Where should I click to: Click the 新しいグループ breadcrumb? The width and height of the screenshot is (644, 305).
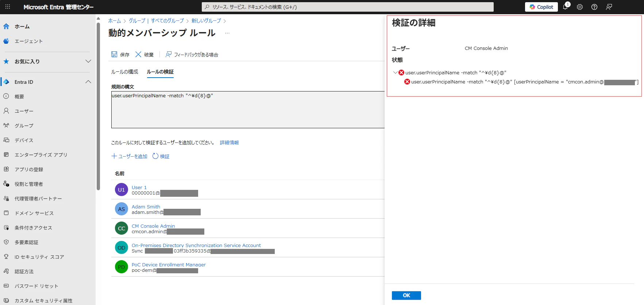(206, 21)
